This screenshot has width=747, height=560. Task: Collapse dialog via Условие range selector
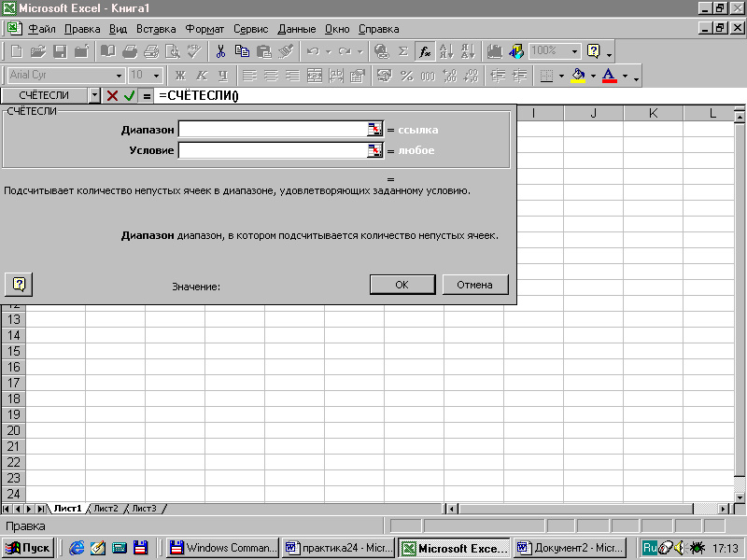click(x=375, y=150)
